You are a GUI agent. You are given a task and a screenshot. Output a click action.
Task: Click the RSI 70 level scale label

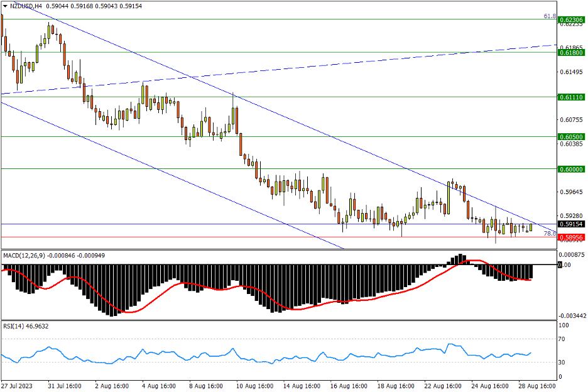pyautogui.click(x=563, y=339)
